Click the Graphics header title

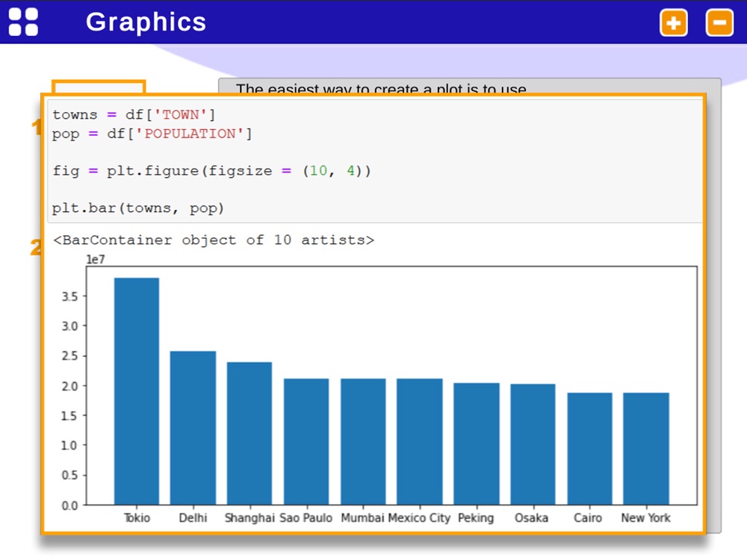(x=146, y=22)
